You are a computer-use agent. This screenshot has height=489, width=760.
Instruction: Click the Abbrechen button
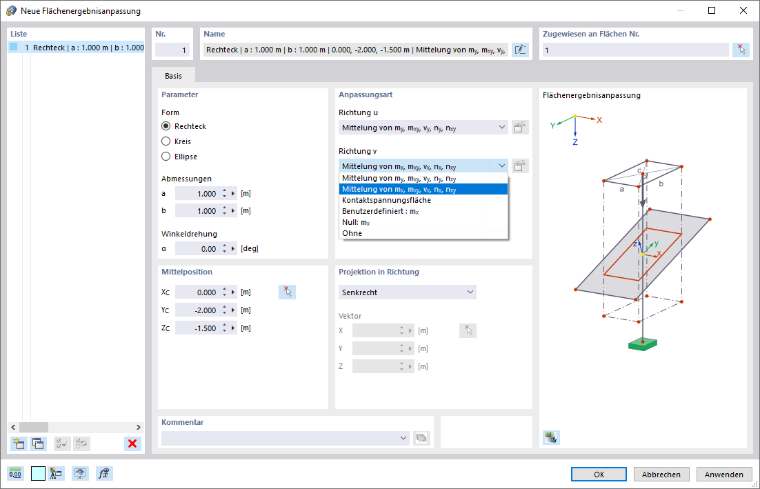[661, 474]
